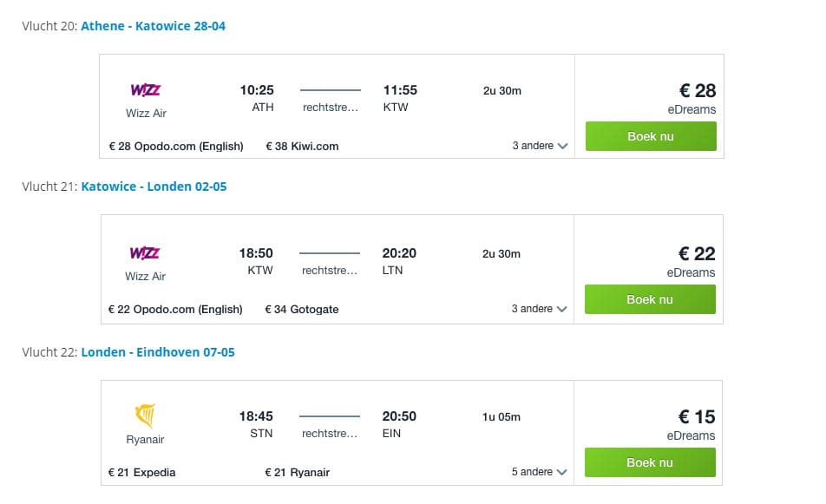Screen dimensions: 826x504
Task: Select the €22 Opodo.com (English) offer
Action: tap(175, 310)
